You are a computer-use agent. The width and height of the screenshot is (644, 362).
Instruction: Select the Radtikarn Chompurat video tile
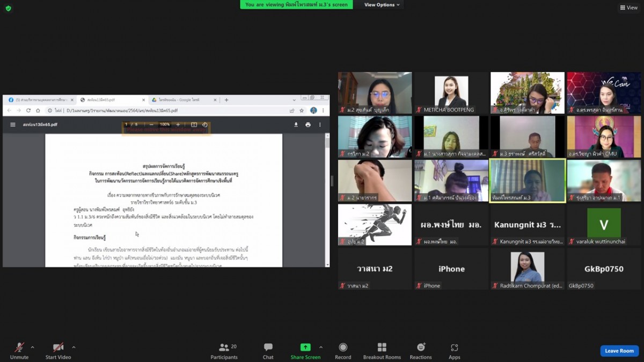point(527,268)
